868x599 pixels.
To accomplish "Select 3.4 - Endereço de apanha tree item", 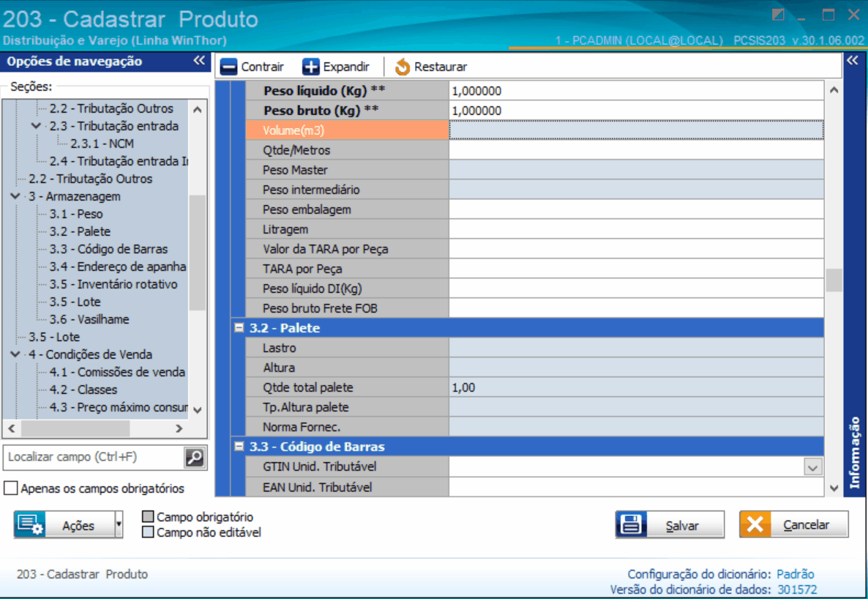I will click(x=117, y=267).
